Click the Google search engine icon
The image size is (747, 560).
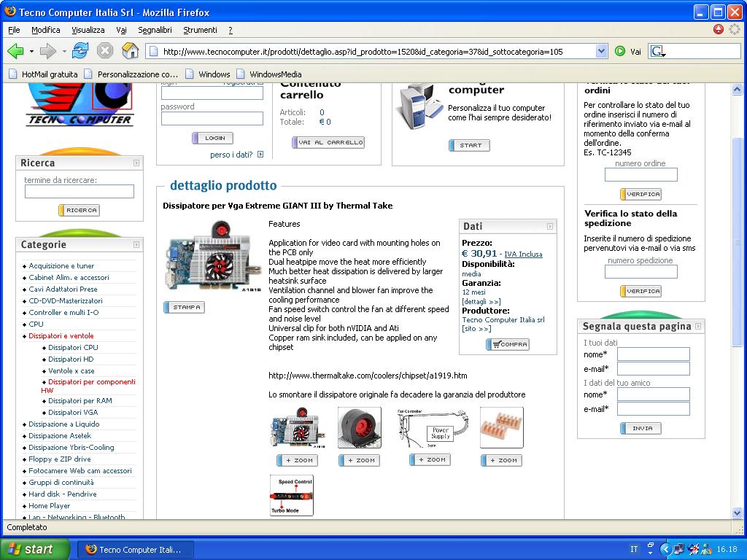coord(658,52)
